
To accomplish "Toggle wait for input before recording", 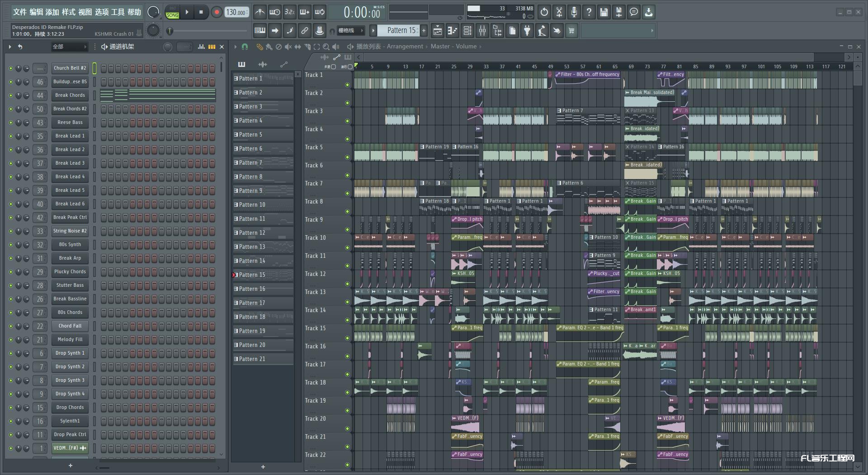I will [x=274, y=12].
